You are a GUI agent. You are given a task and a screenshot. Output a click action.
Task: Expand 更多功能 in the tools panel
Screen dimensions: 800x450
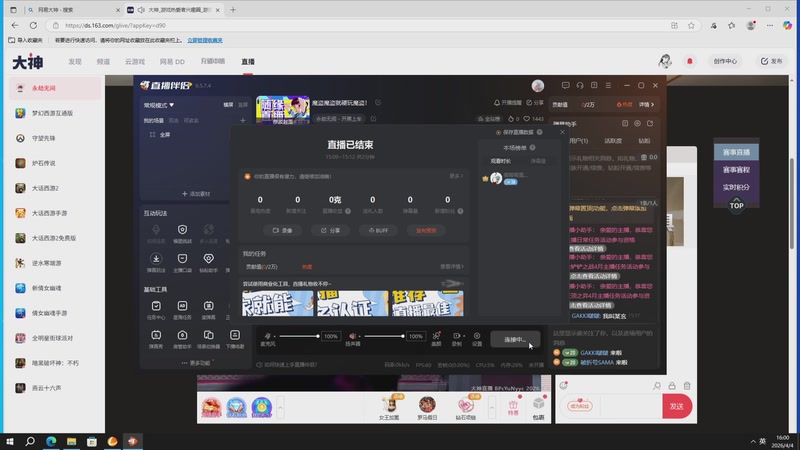[x=196, y=363]
